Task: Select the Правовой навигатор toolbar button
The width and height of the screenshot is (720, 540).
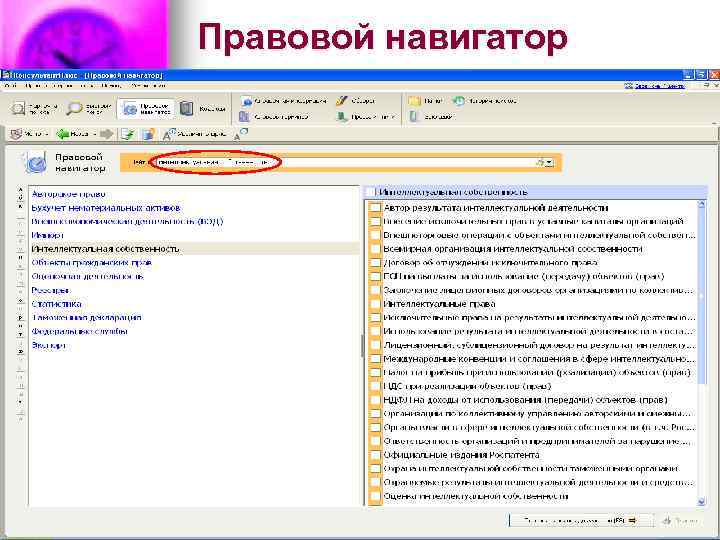Action: [x=146, y=109]
